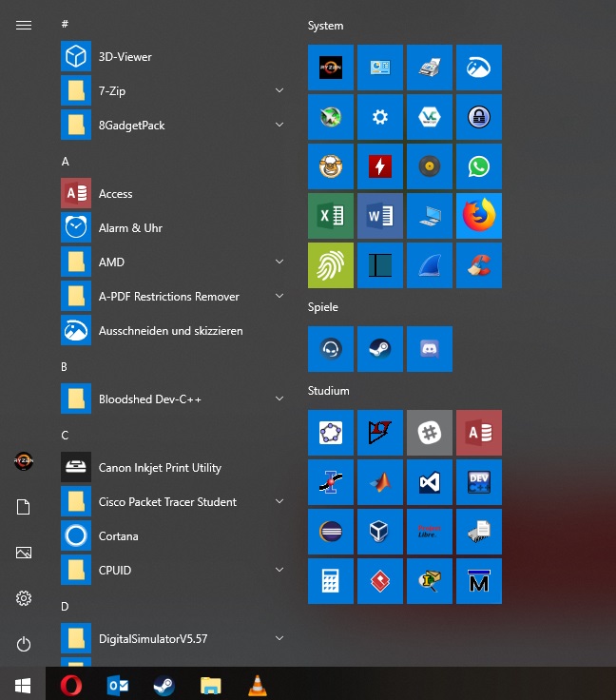
Task: Open the WhatsApp tile
Action: [478, 166]
